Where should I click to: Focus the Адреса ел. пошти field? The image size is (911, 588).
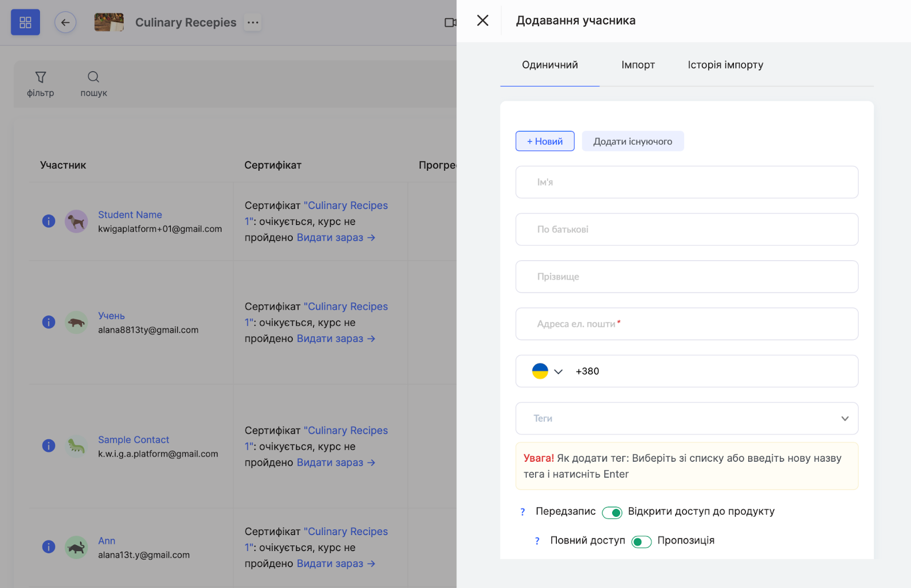686,324
